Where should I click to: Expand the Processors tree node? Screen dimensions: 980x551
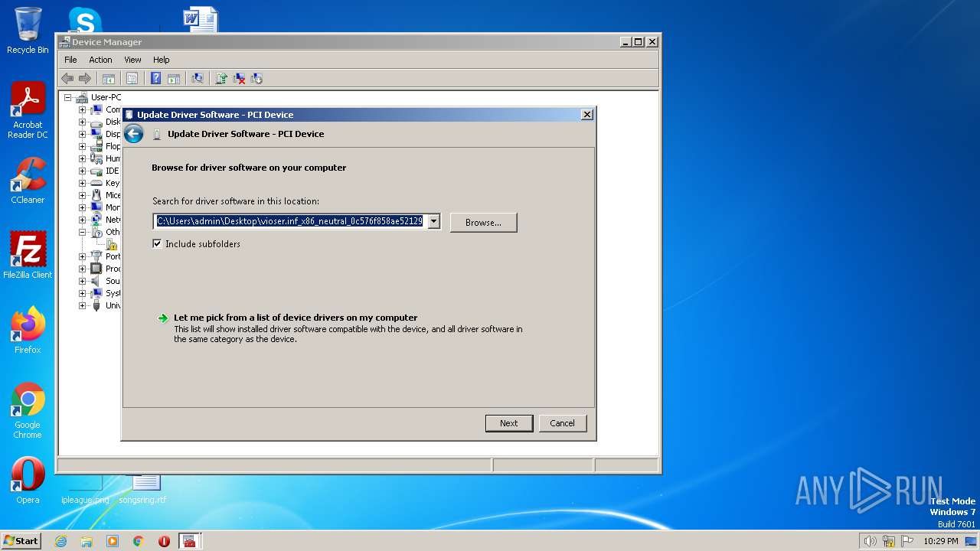(x=82, y=269)
